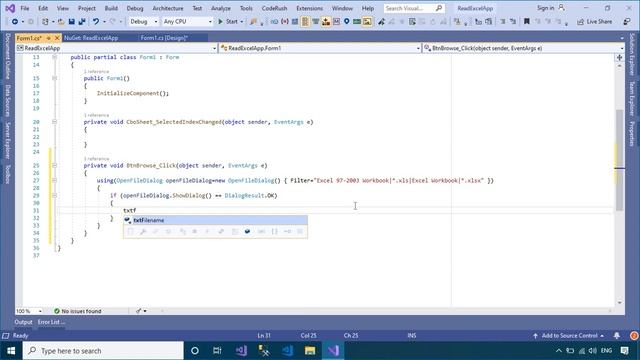640x360 pixels.
Task: Open the Toolbox side panel
Action: click(x=7, y=174)
